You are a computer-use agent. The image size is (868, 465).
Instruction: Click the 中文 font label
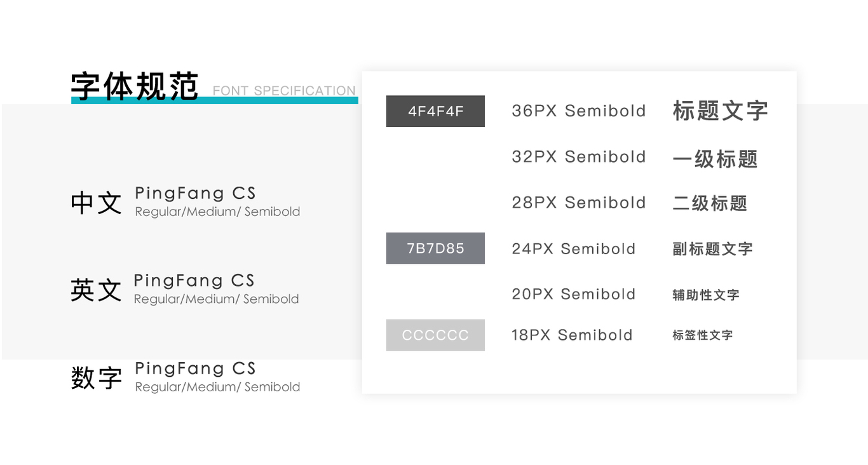tap(96, 203)
